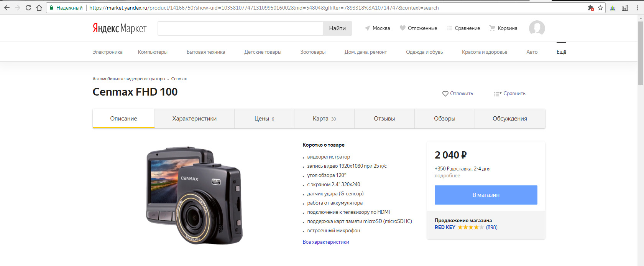This screenshot has width=644, height=266.
Task: Open the user profile avatar
Action: point(537,28)
